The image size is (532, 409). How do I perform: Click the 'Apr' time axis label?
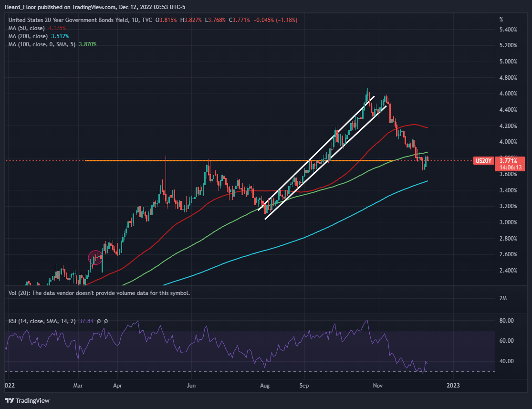(117, 386)
